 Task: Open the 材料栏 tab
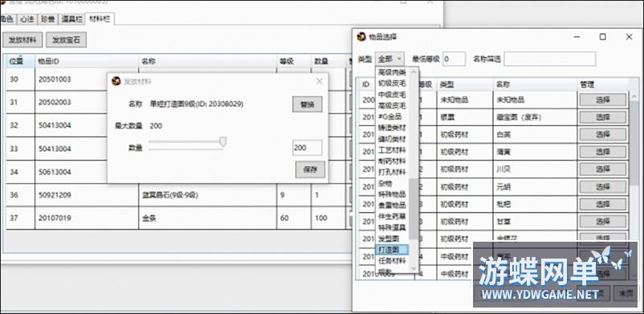point(100,18)
